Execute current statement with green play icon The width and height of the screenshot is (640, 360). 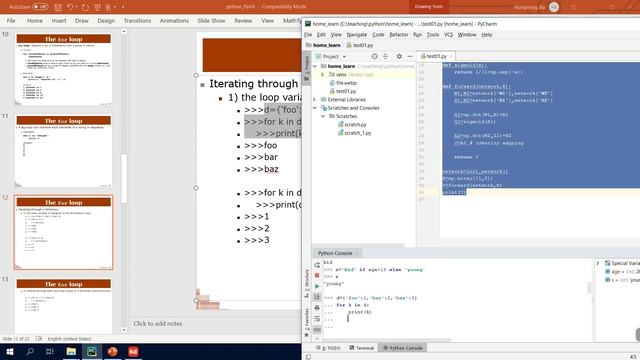(317, 287)
